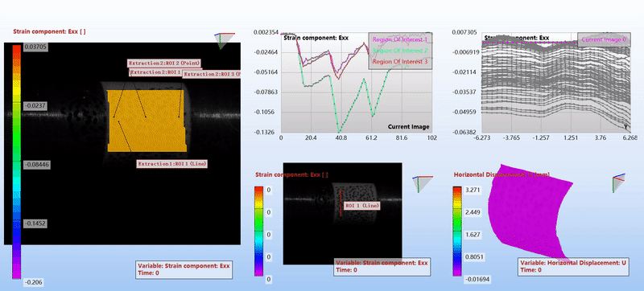Click x-axis tick 102 on ROI graph
Screen dimensions: 644x291
tap(432, 138)
